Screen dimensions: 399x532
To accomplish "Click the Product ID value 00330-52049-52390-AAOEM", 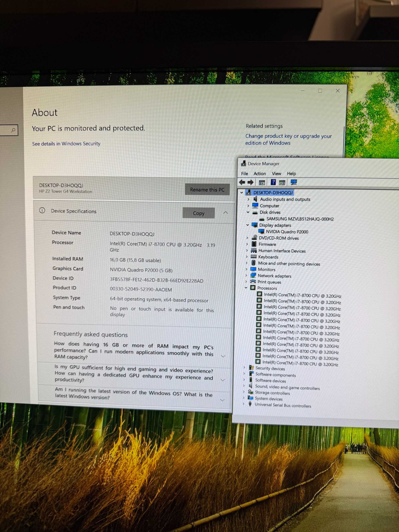I will 141,289.
